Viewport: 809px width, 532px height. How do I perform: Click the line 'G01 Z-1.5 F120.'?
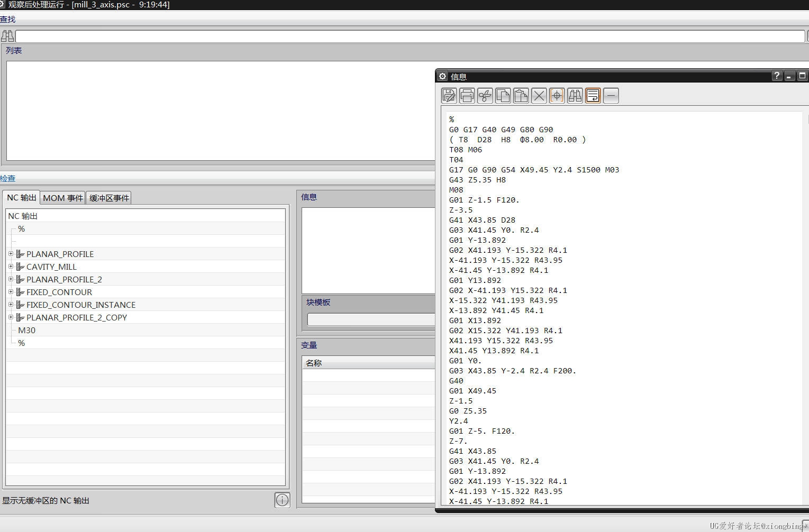coord(484,200)
